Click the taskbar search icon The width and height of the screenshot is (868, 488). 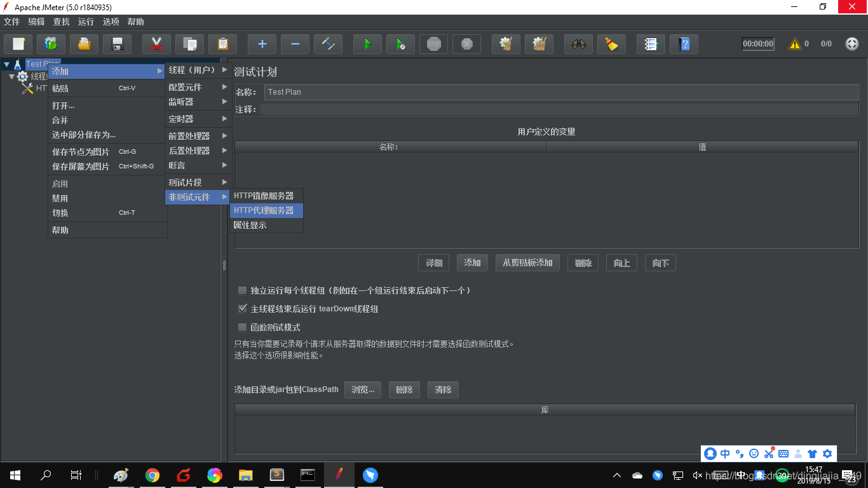coord(46,475)
